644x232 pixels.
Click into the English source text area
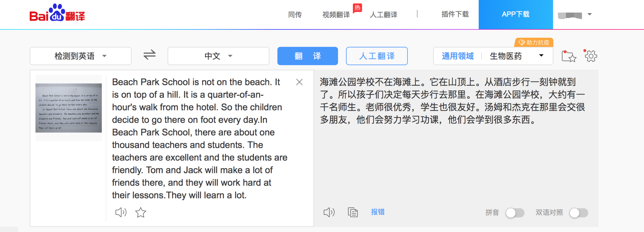[200, 139]
